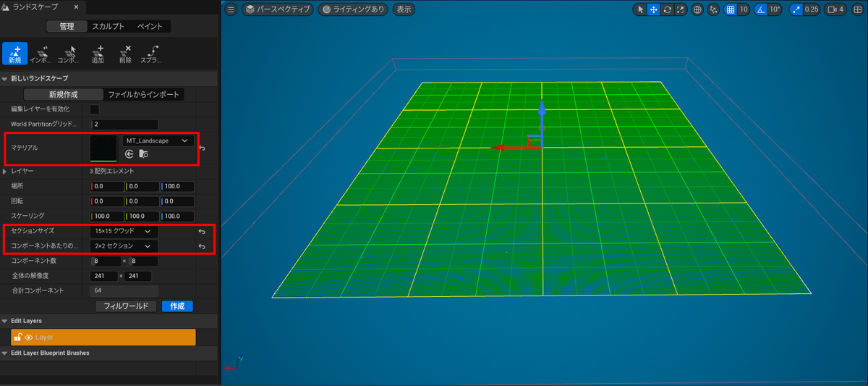
Task: Collapse the 新しいランドスケープ section
Action: 5,78
